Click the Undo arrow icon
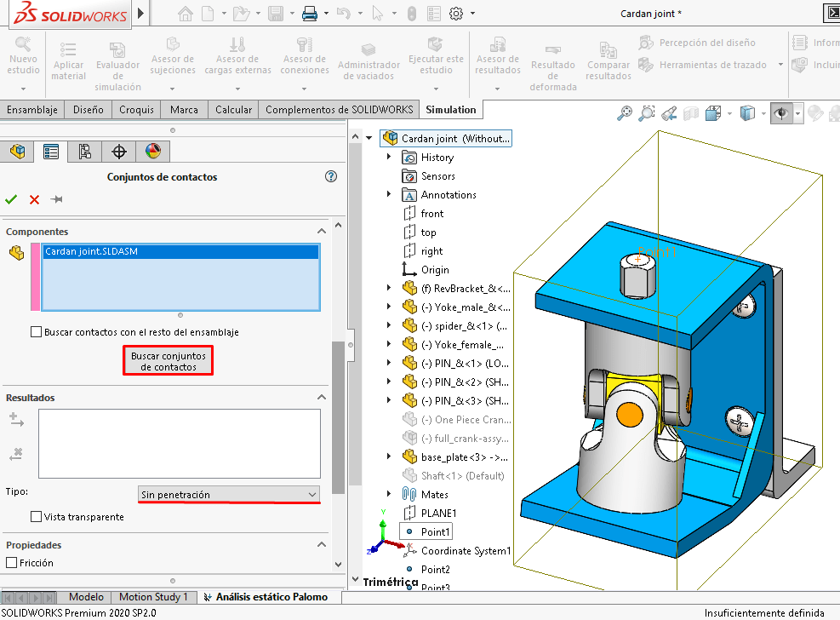840x620 pixels. [343, 14]
